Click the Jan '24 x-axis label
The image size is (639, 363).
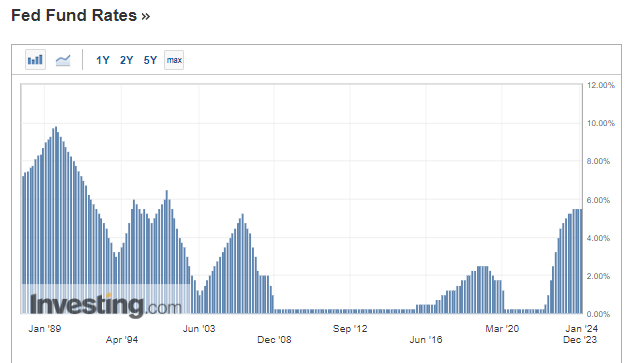pos(582,328)
